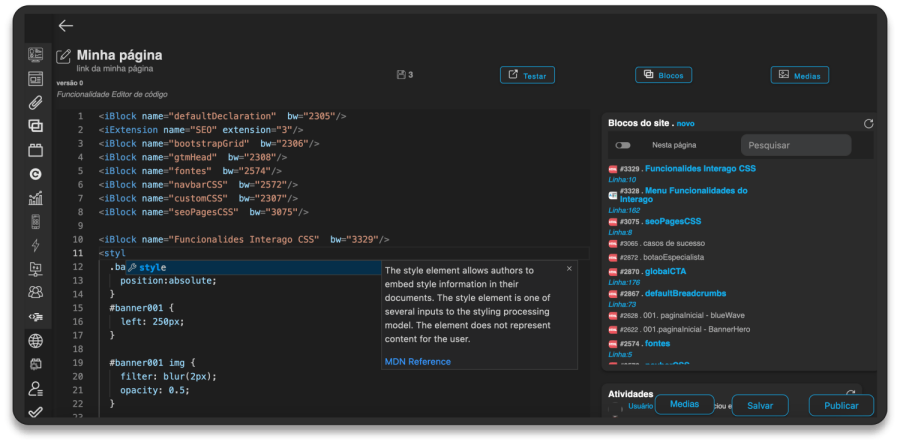Click the back arrow at the top
900x445 pixels.
coord(66,26)
